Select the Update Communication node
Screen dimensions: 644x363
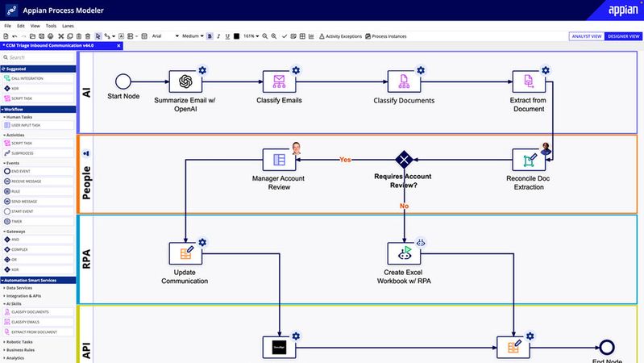(185, 253)
